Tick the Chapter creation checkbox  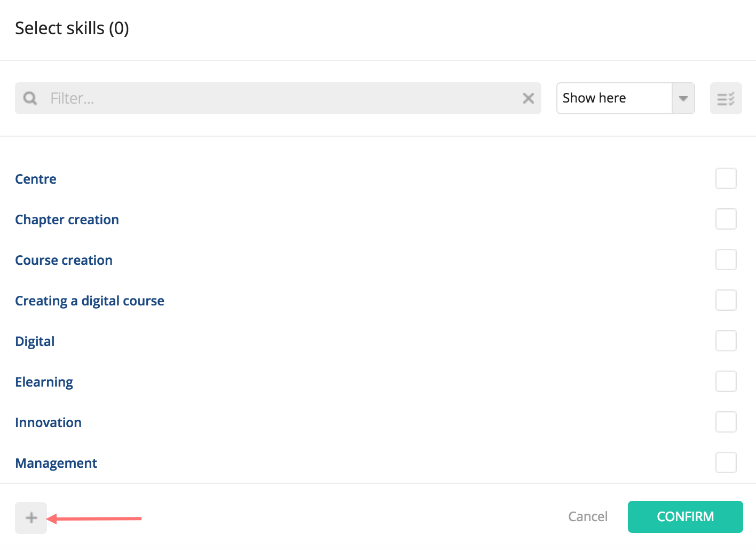[x=726, y=219]
